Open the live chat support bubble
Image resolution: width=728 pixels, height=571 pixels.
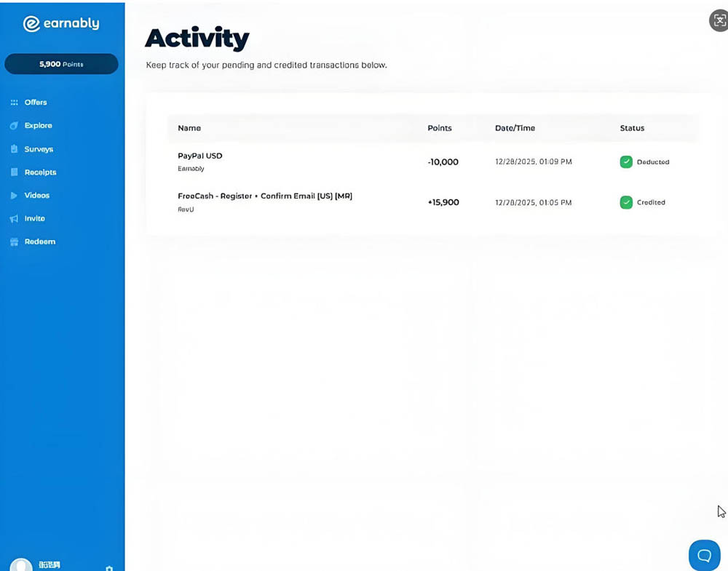(x=704, y=556)
